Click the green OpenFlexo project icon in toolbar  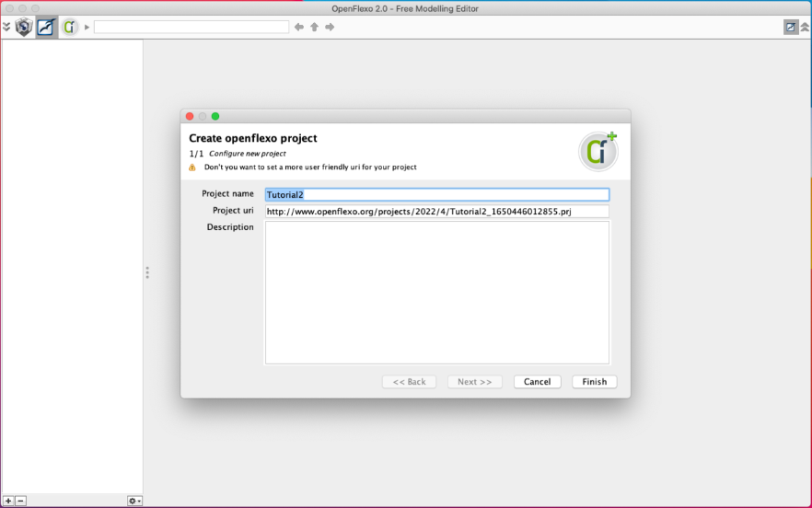click(x=69, y=27)
